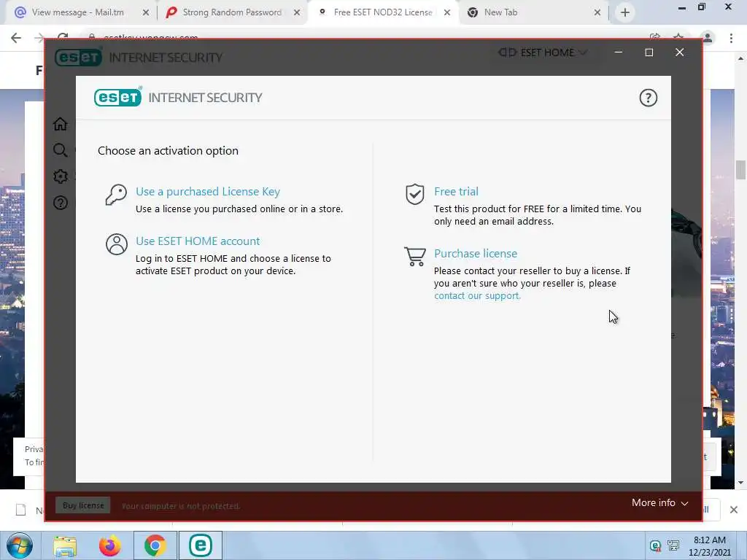The height and width of the screenshot is (560, 747).
Task: Click the Chrome taskbar icon
Action: pyautogui.click(x=155, y=545)
